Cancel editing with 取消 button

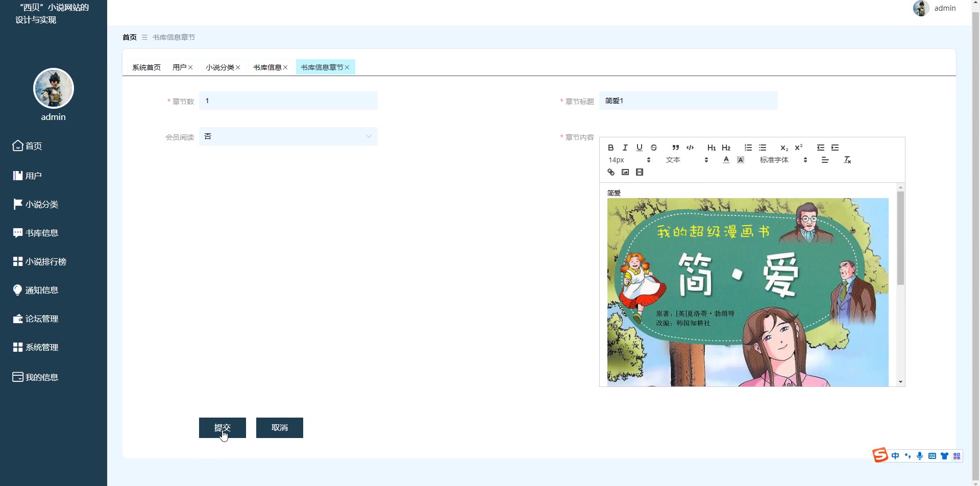point(280,428)
